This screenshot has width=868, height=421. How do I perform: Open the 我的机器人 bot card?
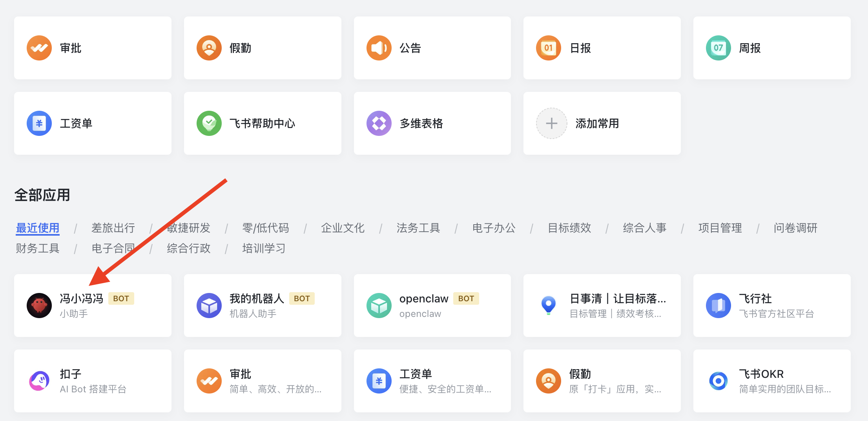[x=263, y=306]
